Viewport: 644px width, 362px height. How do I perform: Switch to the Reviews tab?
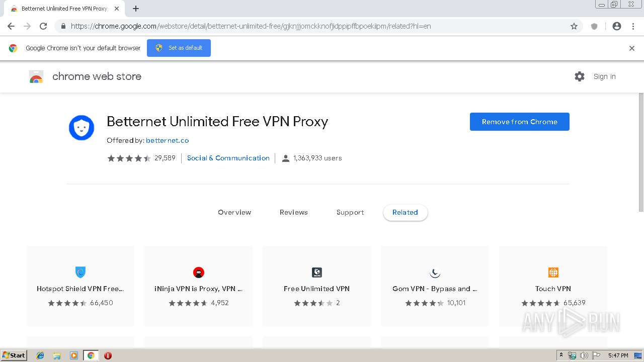(294, 212)
